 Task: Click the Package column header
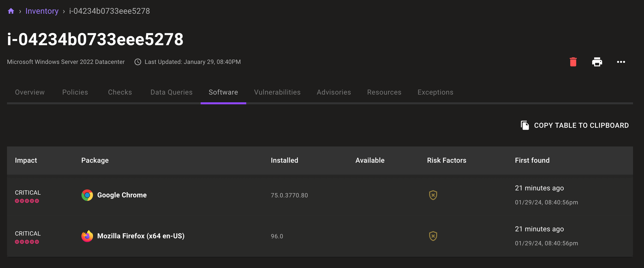pyautogui.click(x=95, y=160)
